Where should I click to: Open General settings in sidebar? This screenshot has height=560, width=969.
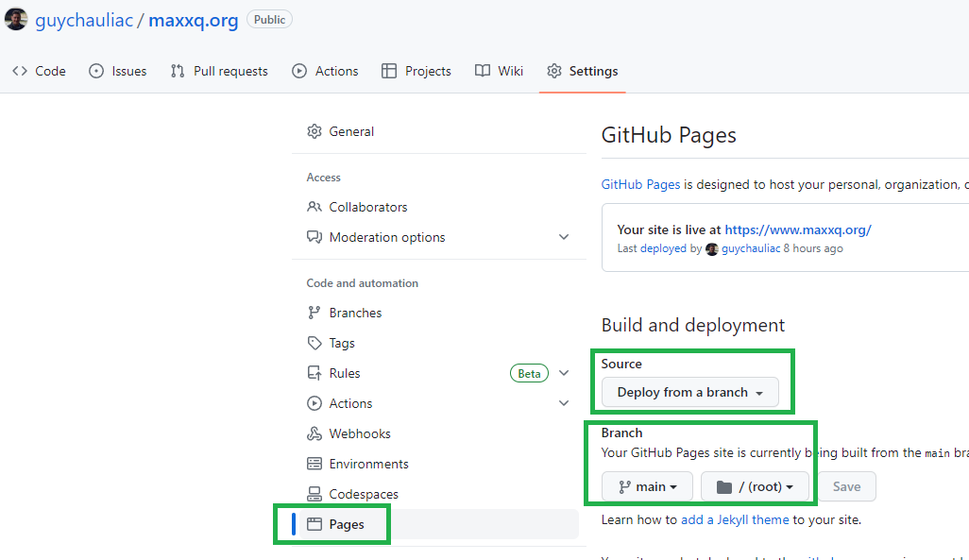point(439,131)
